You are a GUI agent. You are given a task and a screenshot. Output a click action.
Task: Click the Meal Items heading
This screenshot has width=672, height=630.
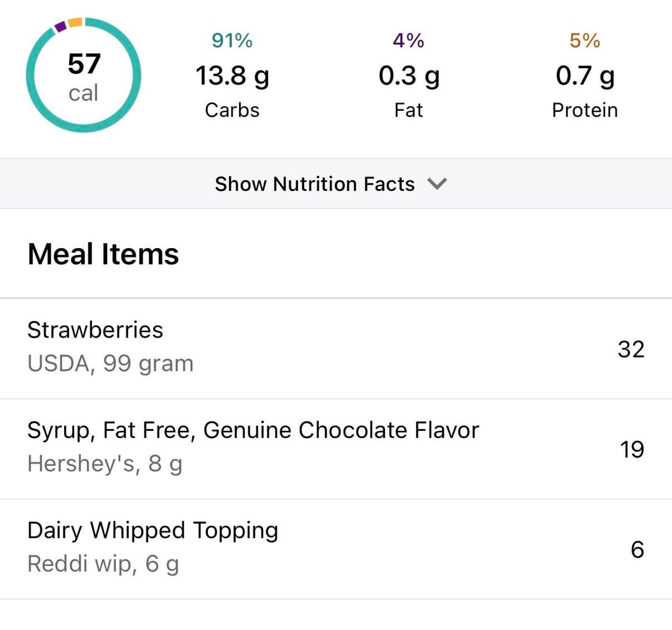(x=103, y=254)
